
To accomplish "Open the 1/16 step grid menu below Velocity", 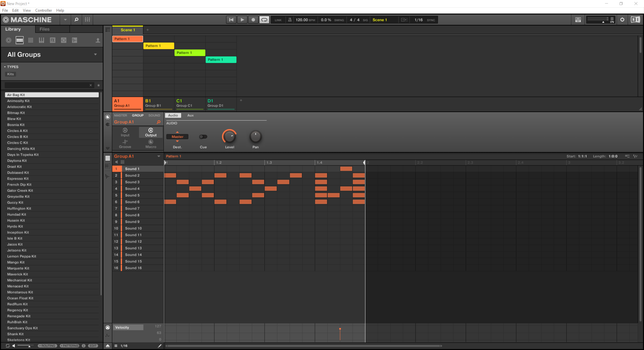I will 124,346.
